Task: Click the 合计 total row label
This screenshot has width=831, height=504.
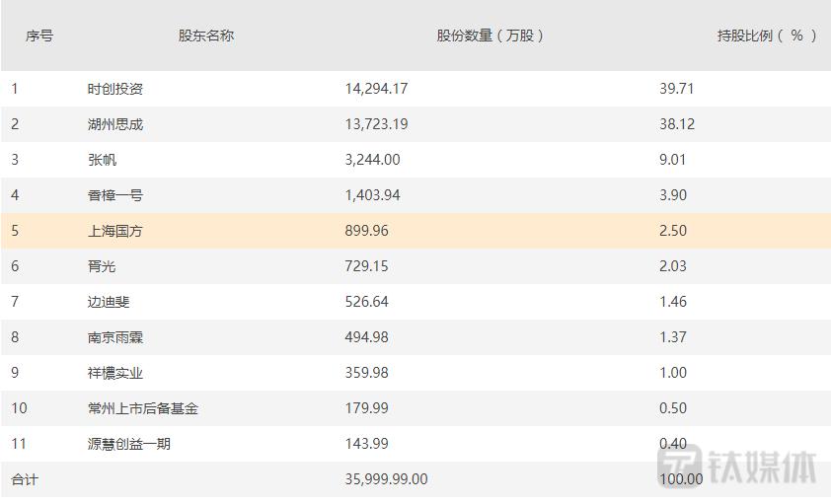Action: click(x=25, y=479)
